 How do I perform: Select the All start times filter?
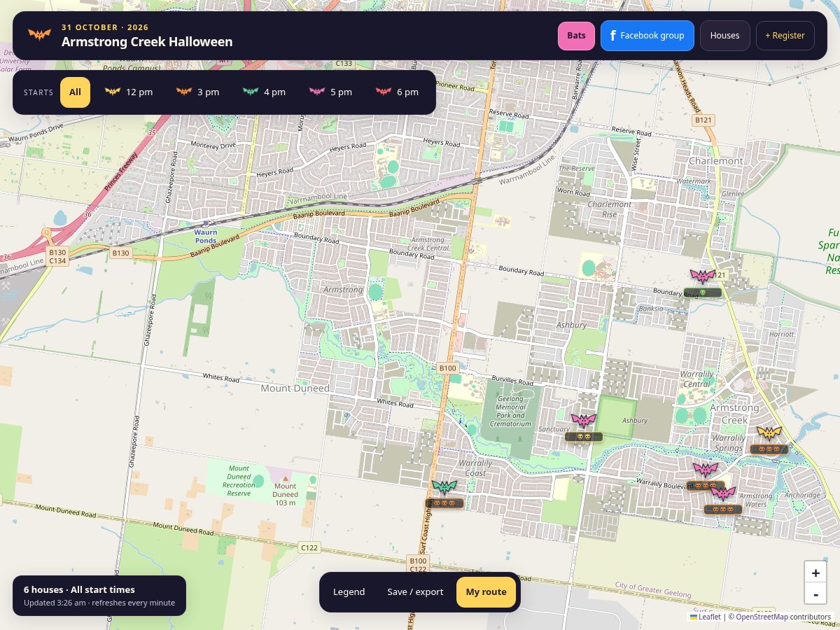(75, 92)
